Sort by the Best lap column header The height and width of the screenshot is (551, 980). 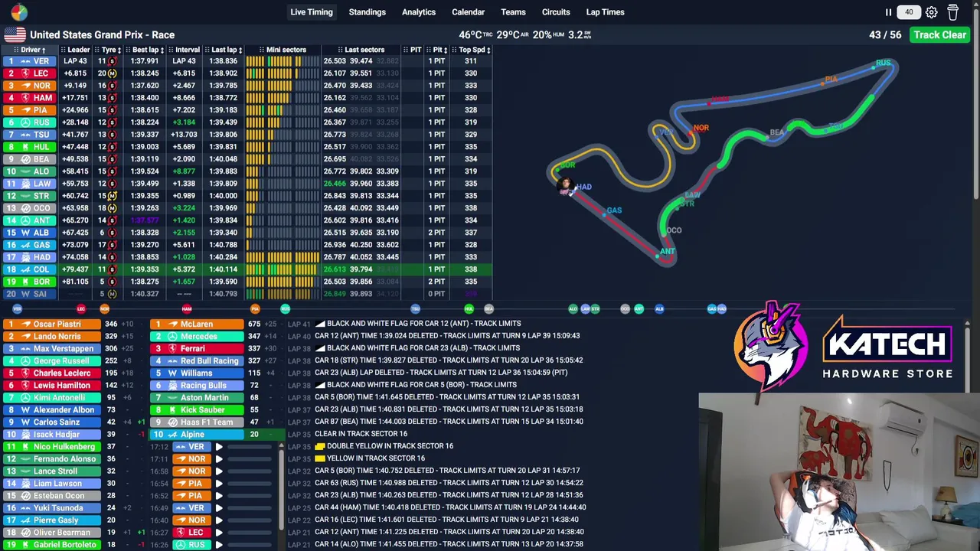click(x=145, y=50)
